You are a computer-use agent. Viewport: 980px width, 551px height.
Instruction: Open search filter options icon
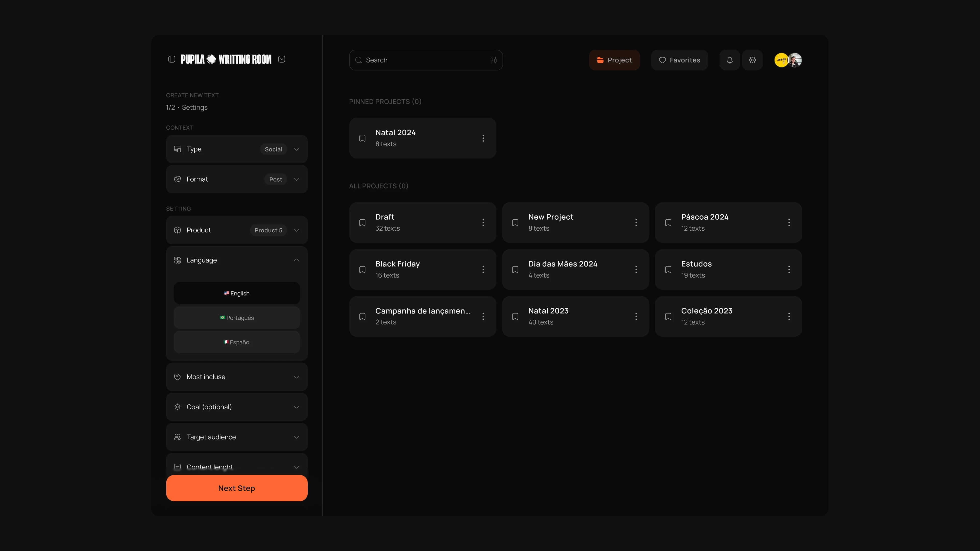493,60
